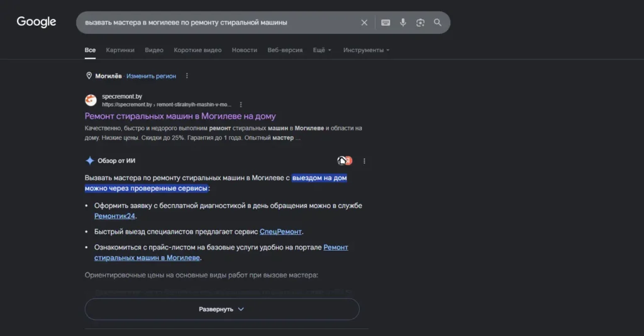This screenshot has height=336, width=644.
Task: Click the line Ориентировочные цены на основные виды работ
Action: click(x=201, y=275)
